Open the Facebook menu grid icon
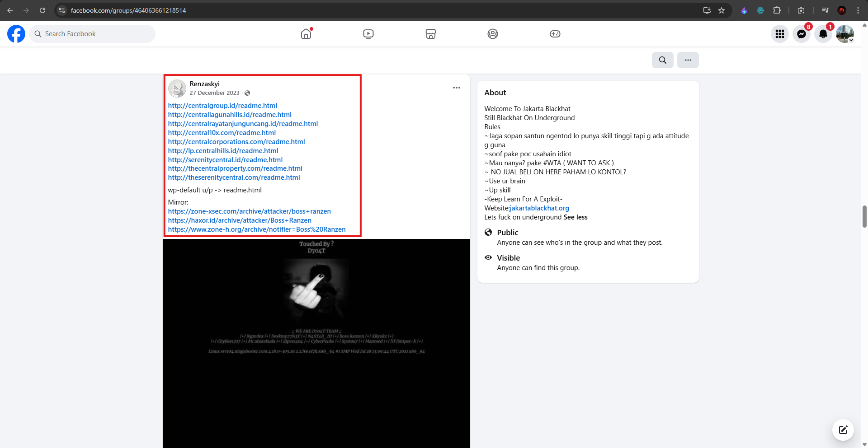868x448 pixels. [780, 34]
